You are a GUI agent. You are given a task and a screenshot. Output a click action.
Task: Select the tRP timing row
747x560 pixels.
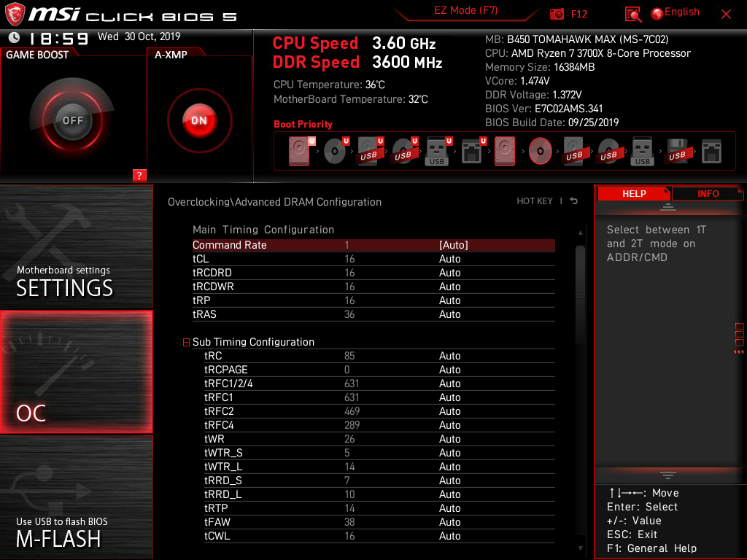pyautogui.click(x=373, y=300)
